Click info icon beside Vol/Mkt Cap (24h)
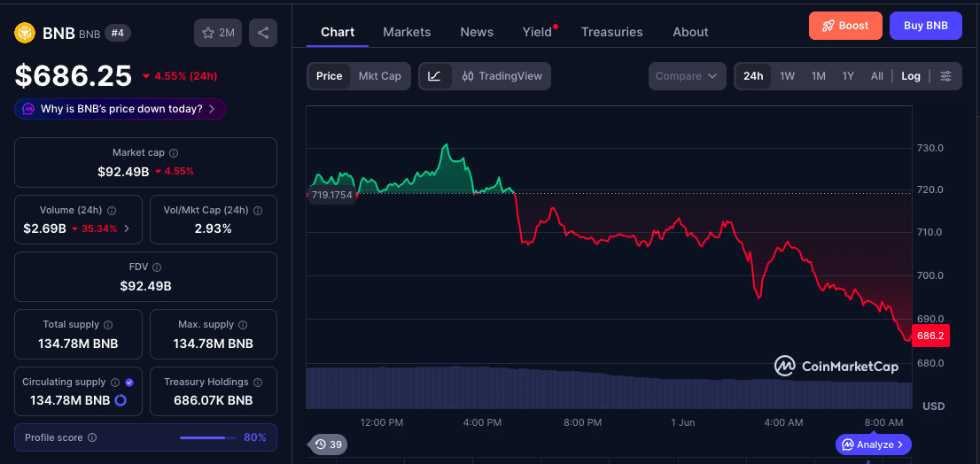Image resolution: width=980 pixels, height=464 pixels. click(257, 211)
